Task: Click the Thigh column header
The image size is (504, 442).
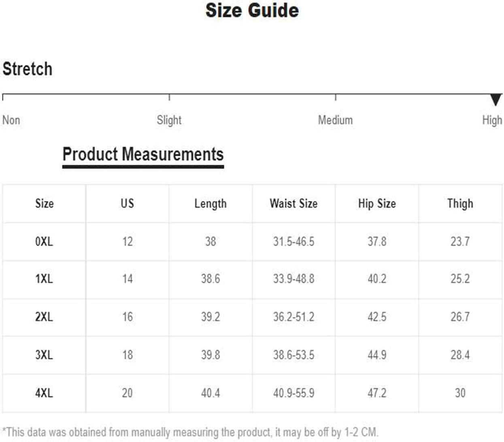Action: (x=460, y=203)
